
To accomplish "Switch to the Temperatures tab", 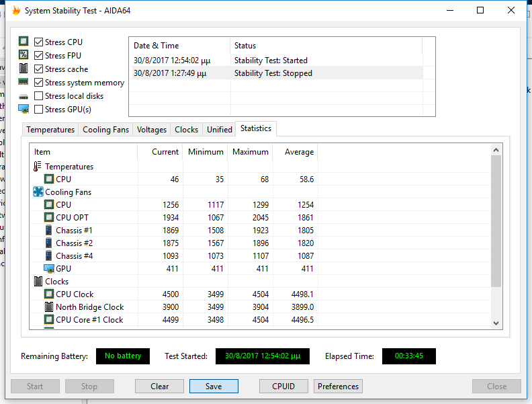I will click(50, 130).
